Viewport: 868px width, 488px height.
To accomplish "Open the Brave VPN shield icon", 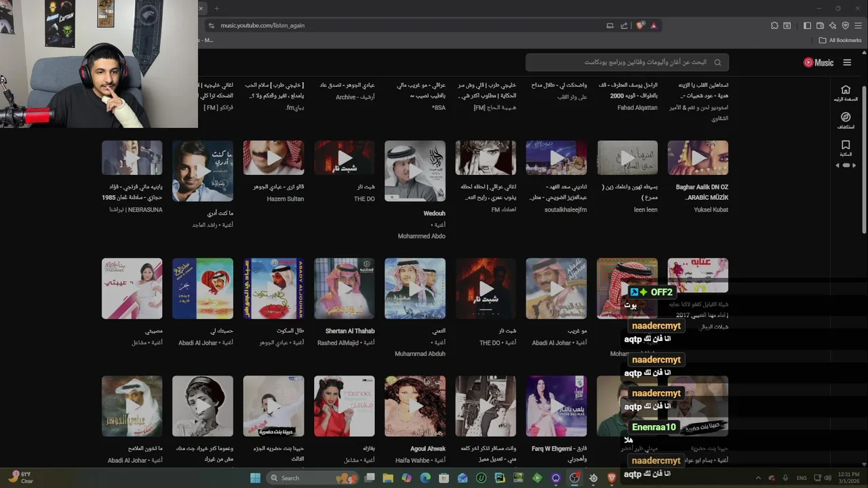I will (846, 26).
